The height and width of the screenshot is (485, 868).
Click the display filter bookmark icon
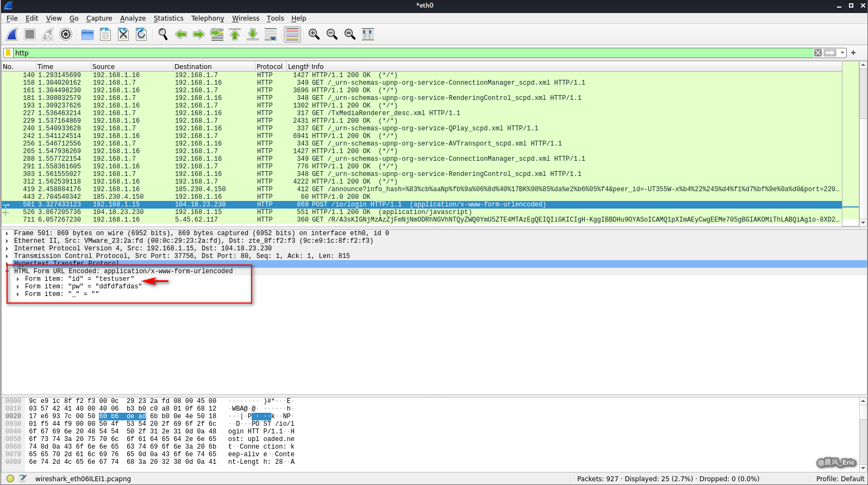click(9, 53)
